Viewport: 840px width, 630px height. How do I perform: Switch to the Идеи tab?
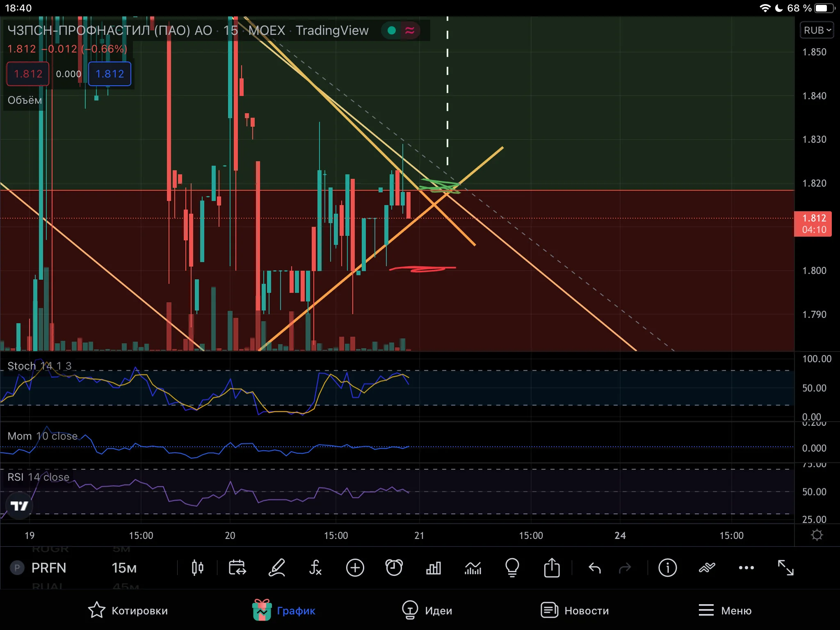coord(427,611)
